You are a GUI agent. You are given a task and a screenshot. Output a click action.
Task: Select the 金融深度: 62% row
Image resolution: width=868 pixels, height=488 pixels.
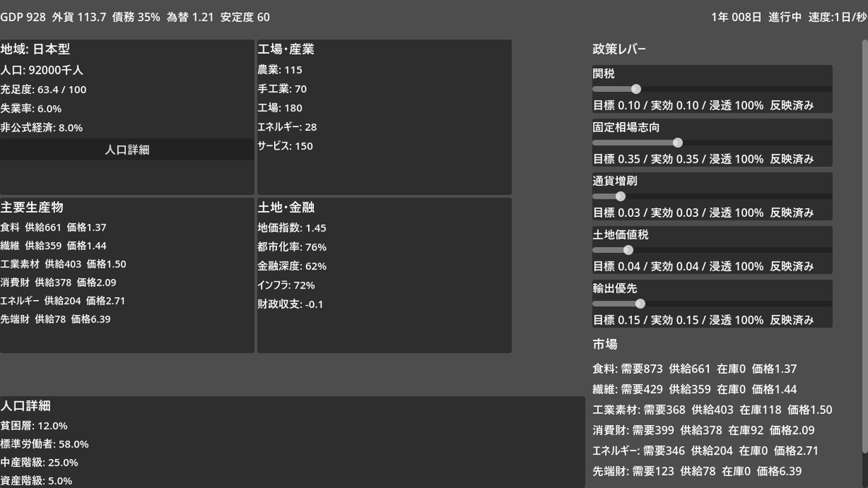tap(292, 266)
